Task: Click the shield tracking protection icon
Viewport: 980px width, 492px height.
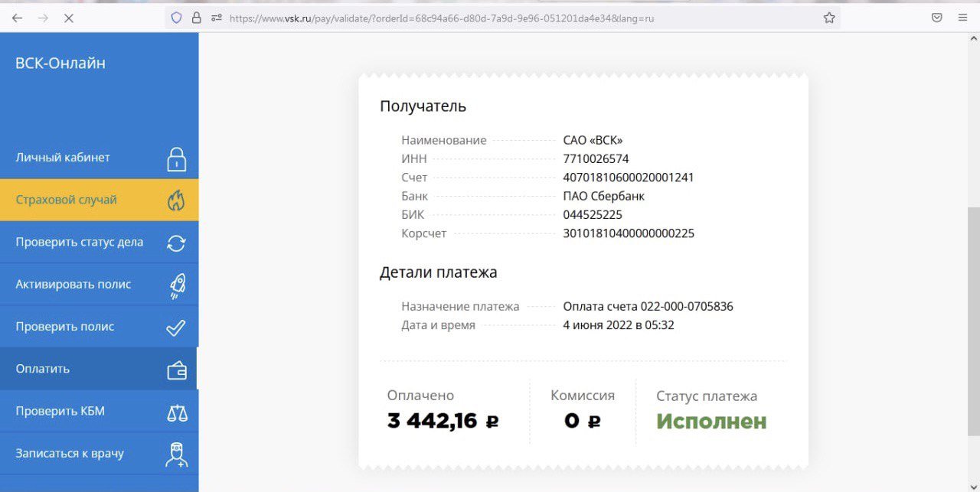Action: pos(176,18)
